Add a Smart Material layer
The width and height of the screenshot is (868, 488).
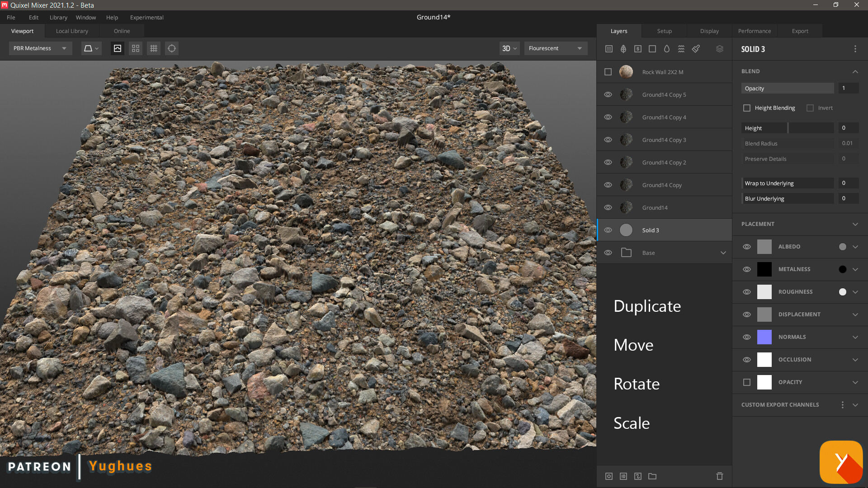click(638, 49)
